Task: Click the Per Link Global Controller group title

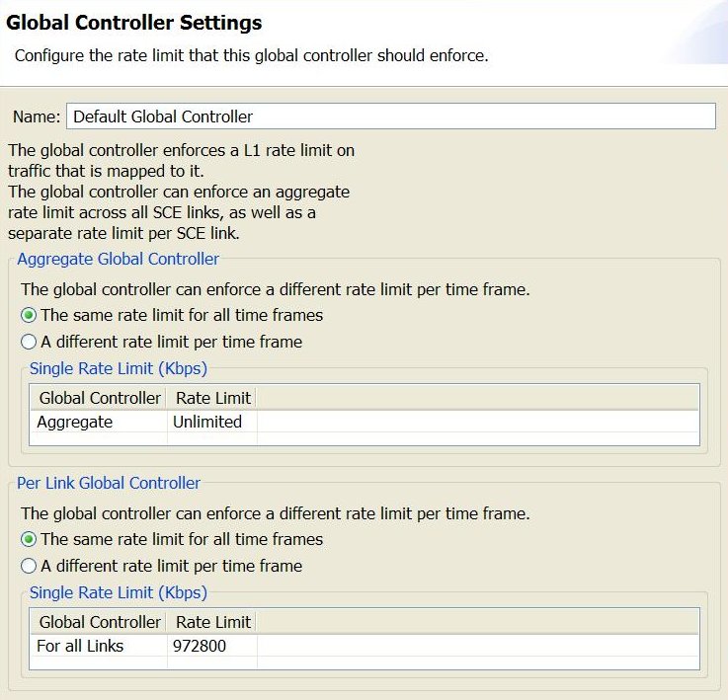Action: (x=109, y=483)
